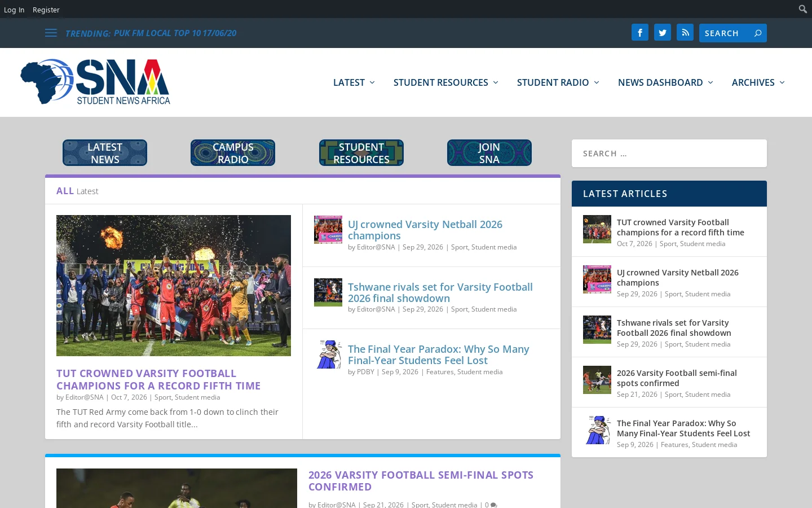Screen dimensions: 812x508
Task: Open sidebar article TUT crowned Varsity Football champions
Action: (681, 227)
